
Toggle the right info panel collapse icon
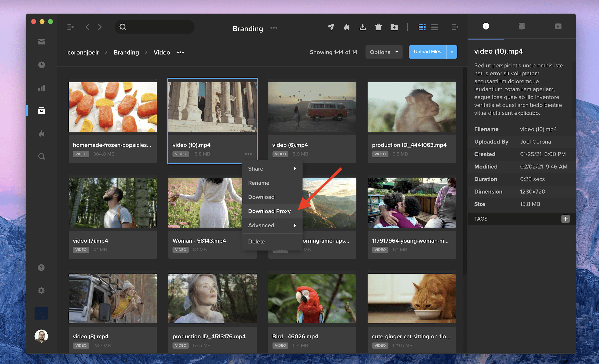(455, 27)
